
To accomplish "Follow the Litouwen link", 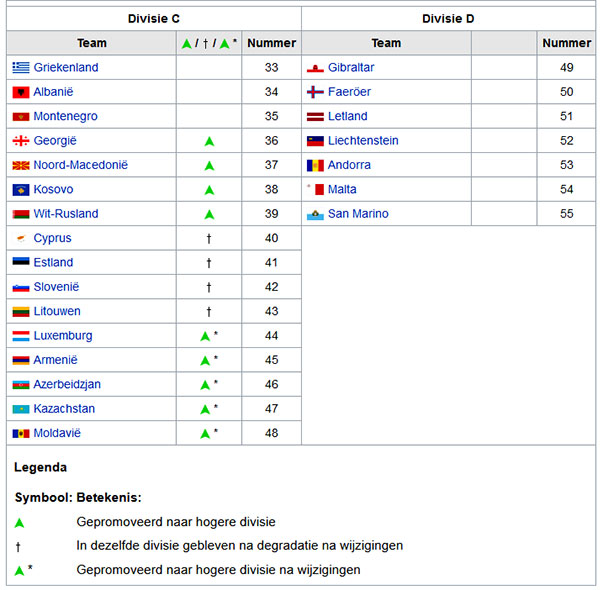I will [57, 311].
